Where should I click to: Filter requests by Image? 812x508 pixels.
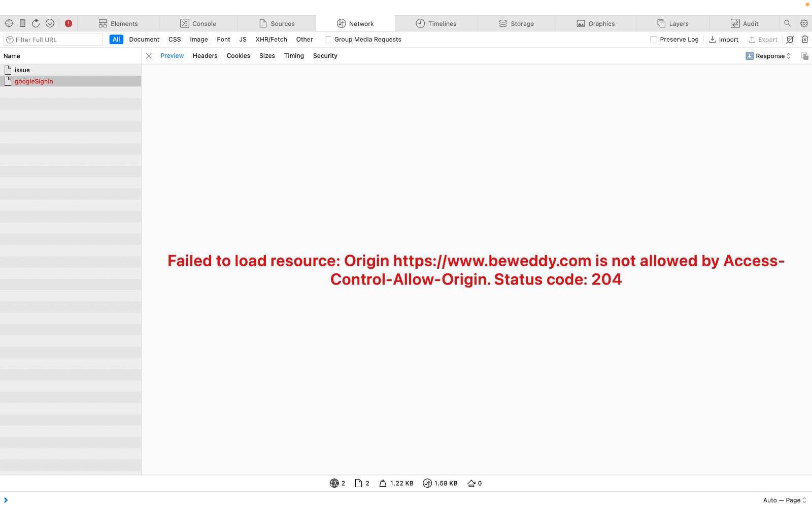coord(199,40)
